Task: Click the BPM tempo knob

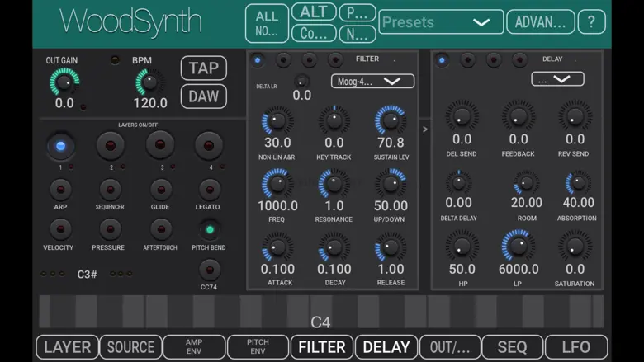Action: pyautogui.click(x=149, y=82)
